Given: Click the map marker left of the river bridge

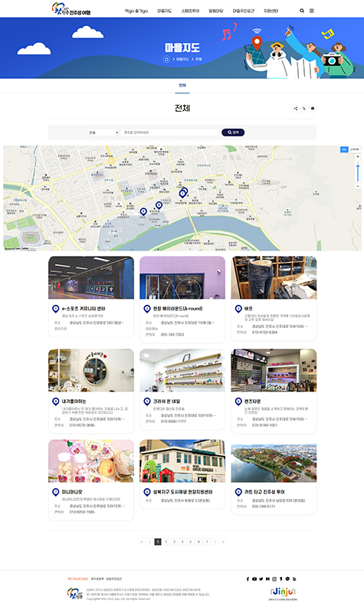Looking at the screenshot, I should click(159, 205).
